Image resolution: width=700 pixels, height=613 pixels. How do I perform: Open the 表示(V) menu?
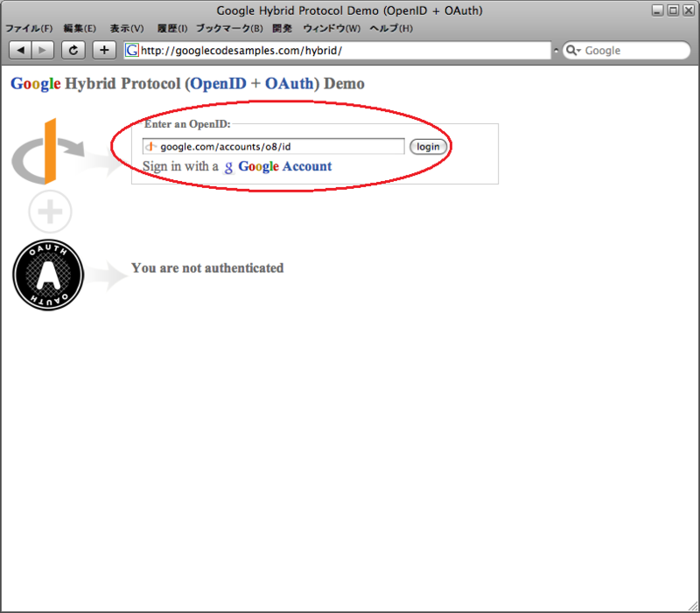point(127,29)
